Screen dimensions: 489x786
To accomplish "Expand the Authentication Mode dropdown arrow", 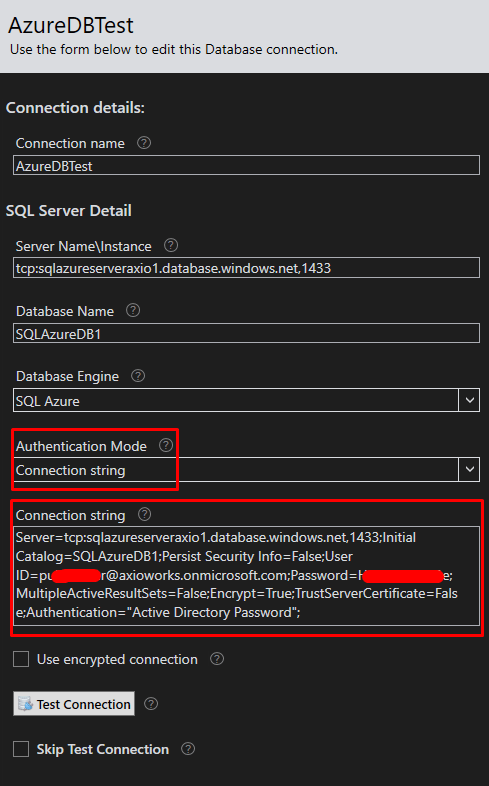I will click(469, 469).
